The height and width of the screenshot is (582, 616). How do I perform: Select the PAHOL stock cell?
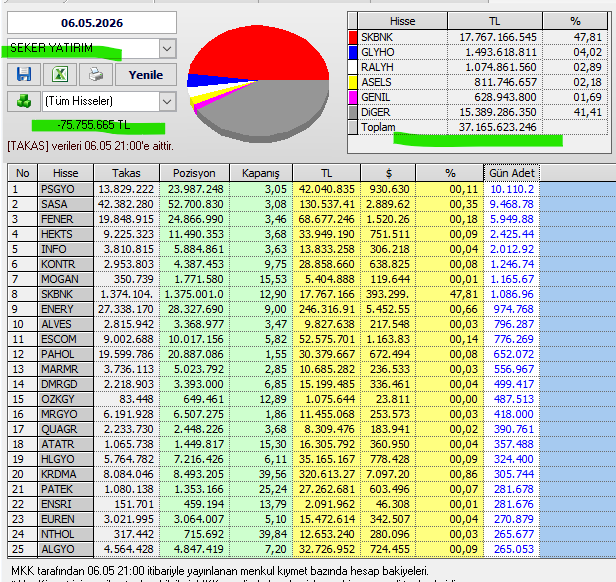[x=66, y=354]
